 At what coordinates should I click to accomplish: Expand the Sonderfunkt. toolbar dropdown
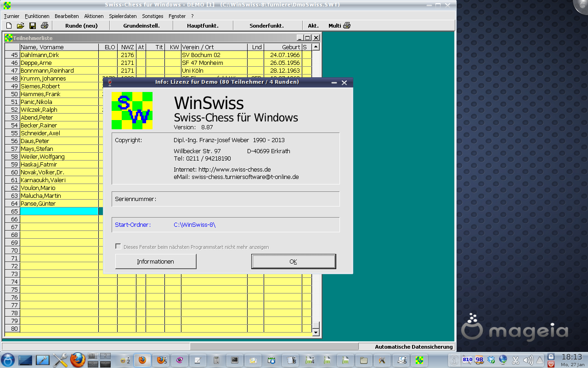point(266,26)
